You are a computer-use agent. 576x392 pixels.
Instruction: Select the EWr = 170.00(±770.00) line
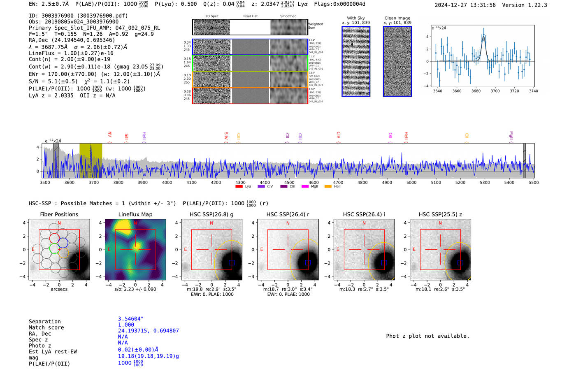pyautogui.click(x=94, y=74)
